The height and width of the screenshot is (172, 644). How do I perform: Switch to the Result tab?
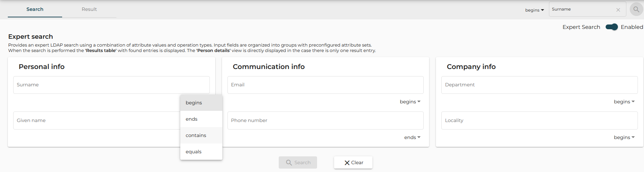[89, 9]
